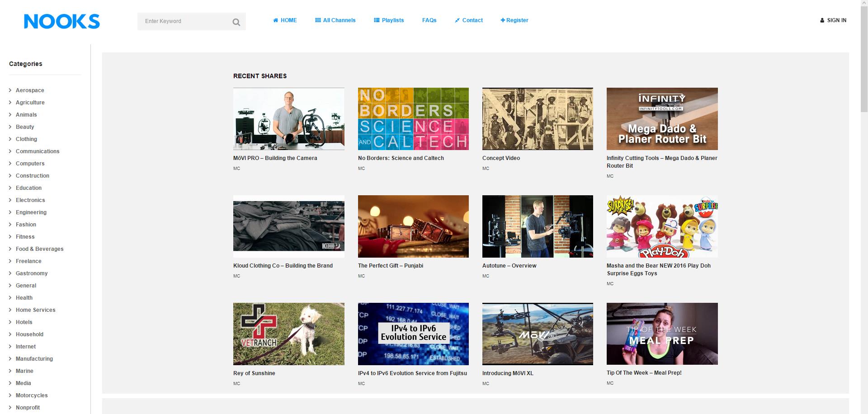Select the Internet category

tap(26, 347)
